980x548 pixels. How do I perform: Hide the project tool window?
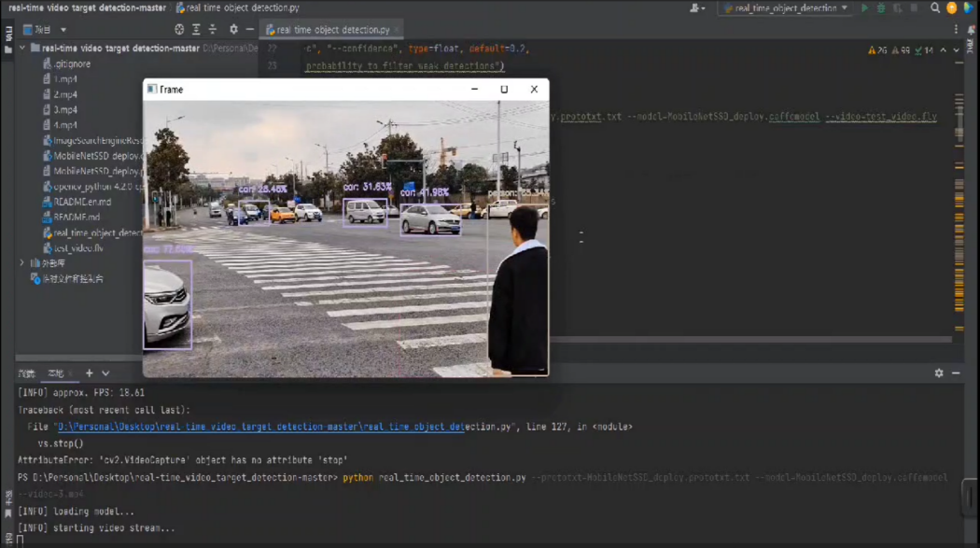point(250,29)
